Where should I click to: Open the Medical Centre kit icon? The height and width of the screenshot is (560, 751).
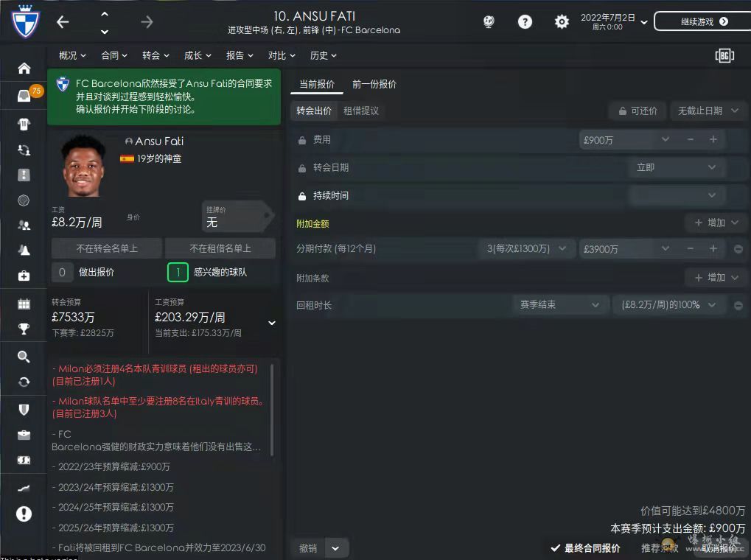point(24,276)
